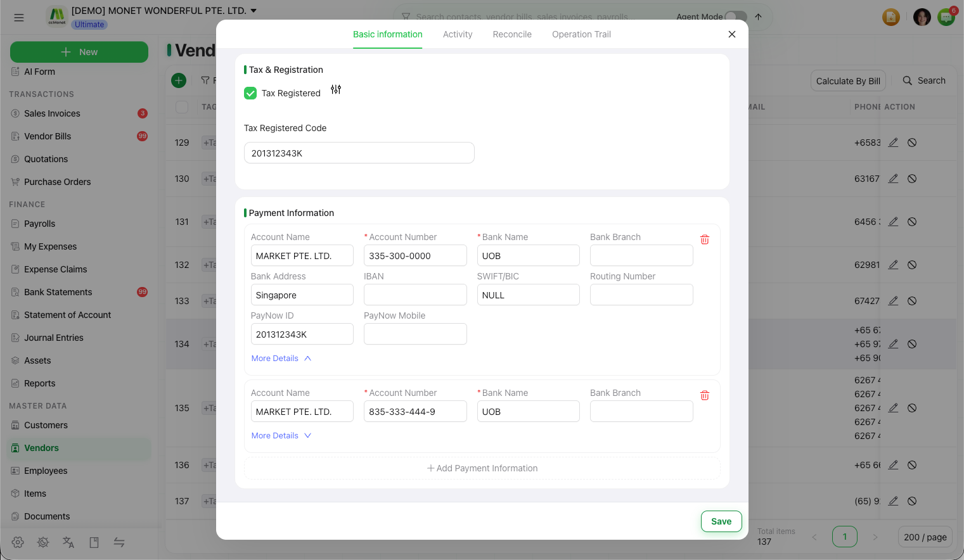This screenshot has height=560, width=964.
Task: Go to the Operation Trail tab
Action: (581, 34)
